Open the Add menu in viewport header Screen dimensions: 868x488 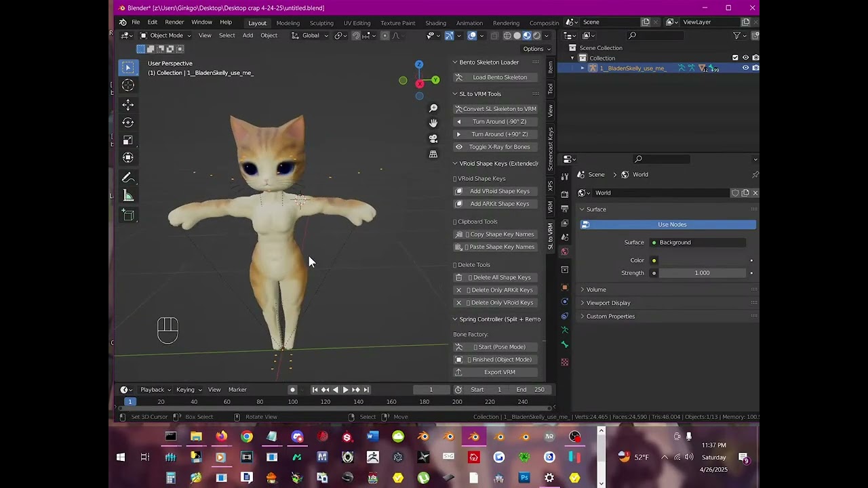248,35
